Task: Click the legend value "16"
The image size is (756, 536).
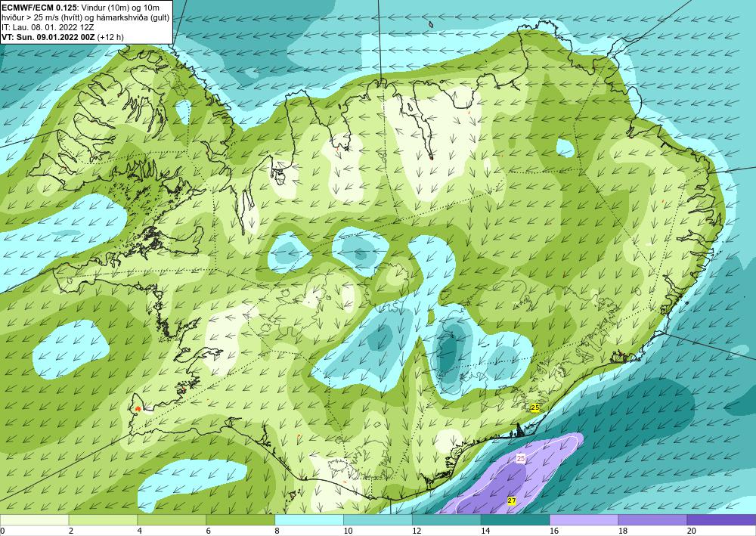Action: [554, 531]
